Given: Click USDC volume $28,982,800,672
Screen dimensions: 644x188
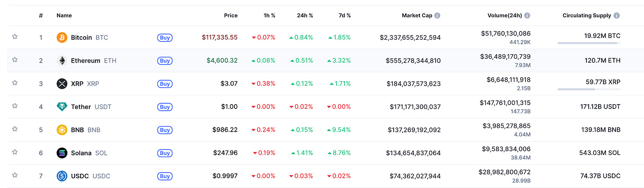Looking at the screenshot, I should (505, 172).
